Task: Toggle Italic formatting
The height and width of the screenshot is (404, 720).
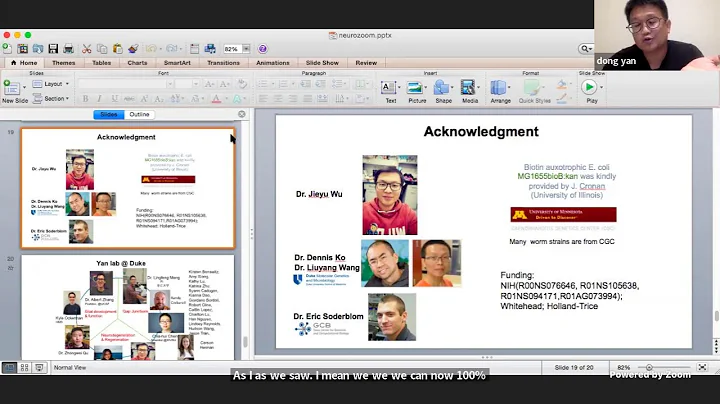Action: 99,98
